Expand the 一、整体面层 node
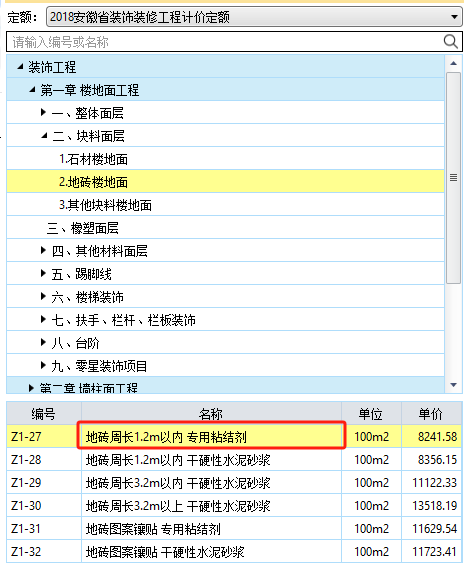 pos(43,112)
